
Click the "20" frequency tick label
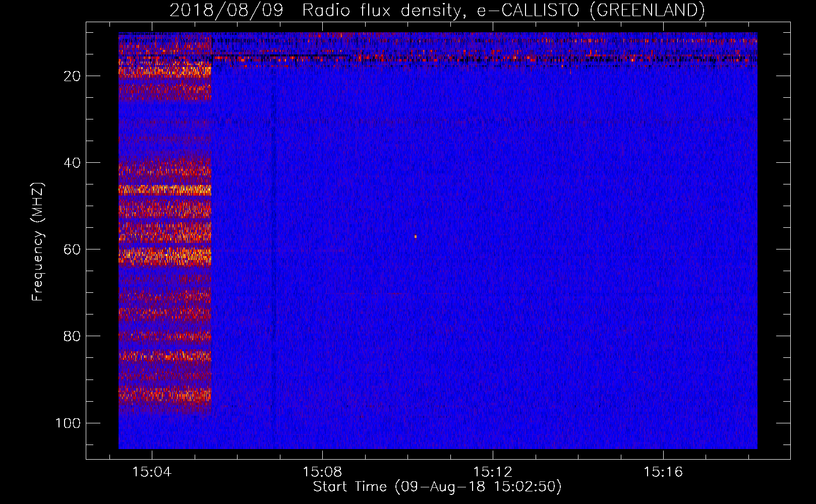tap(72, 76)
